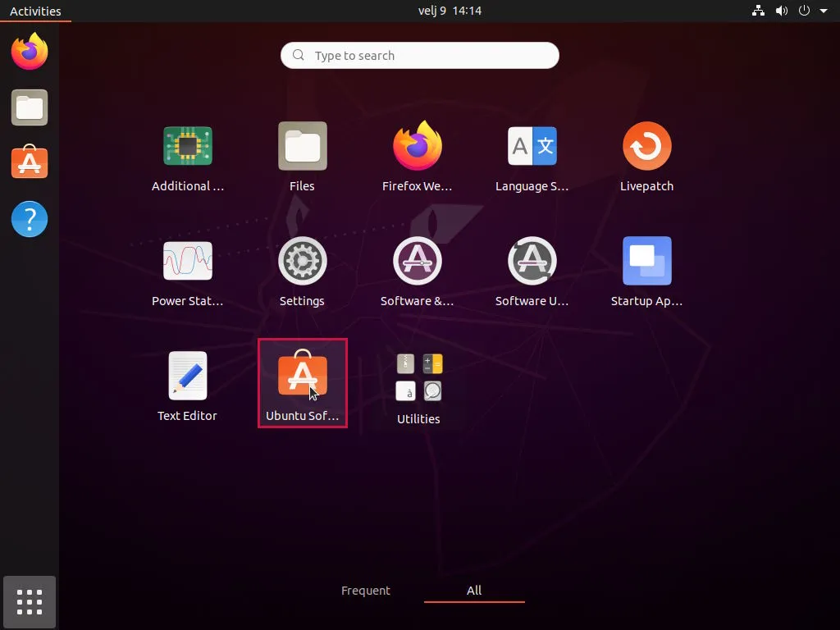Open the Files app from the grid
The height and width of the screenshot is (630, 840).
(x=302, y=146)
